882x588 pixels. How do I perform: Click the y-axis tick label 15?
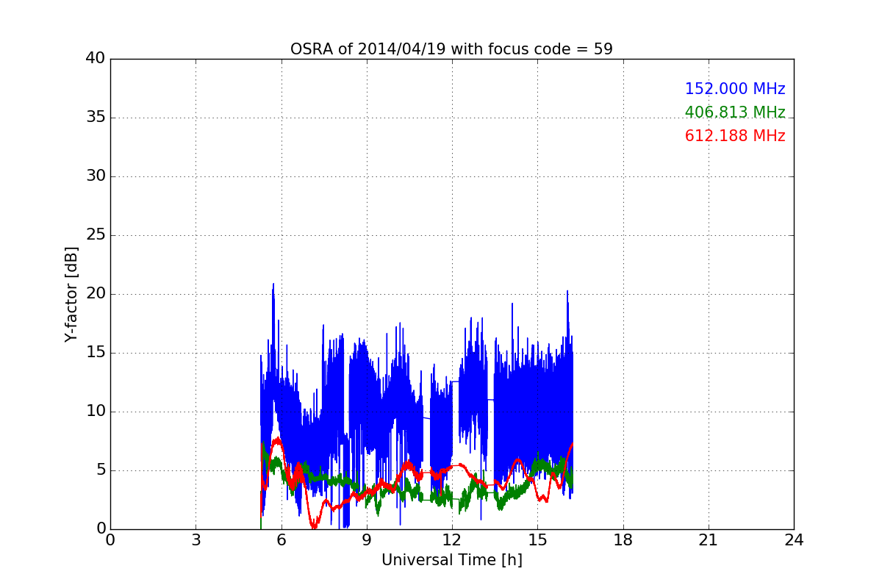[x=96, y=353]
